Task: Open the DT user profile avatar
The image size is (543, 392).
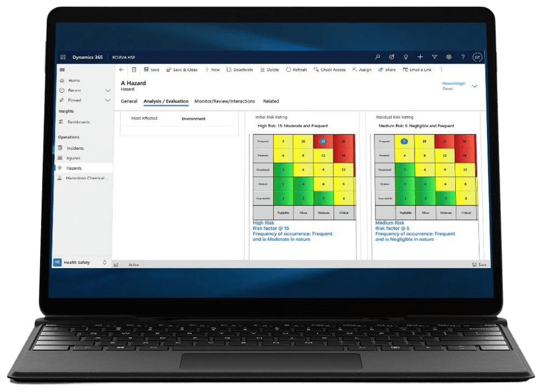Action: tap(477, 57)
